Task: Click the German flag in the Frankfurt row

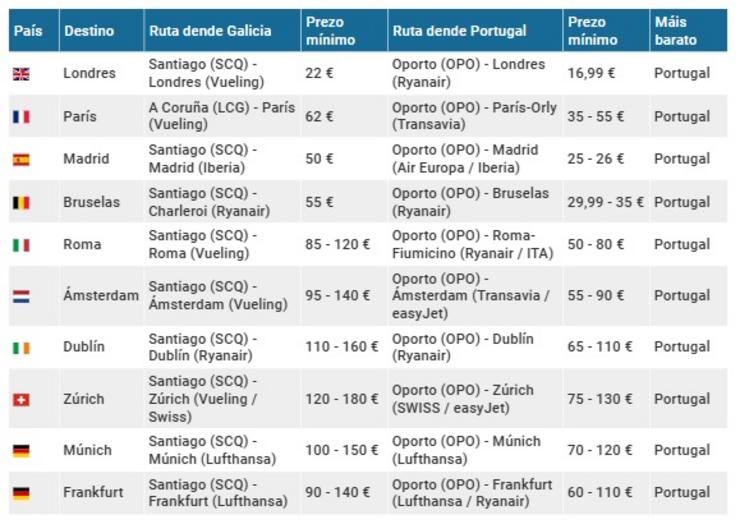Action: click(x=21, y=493)
